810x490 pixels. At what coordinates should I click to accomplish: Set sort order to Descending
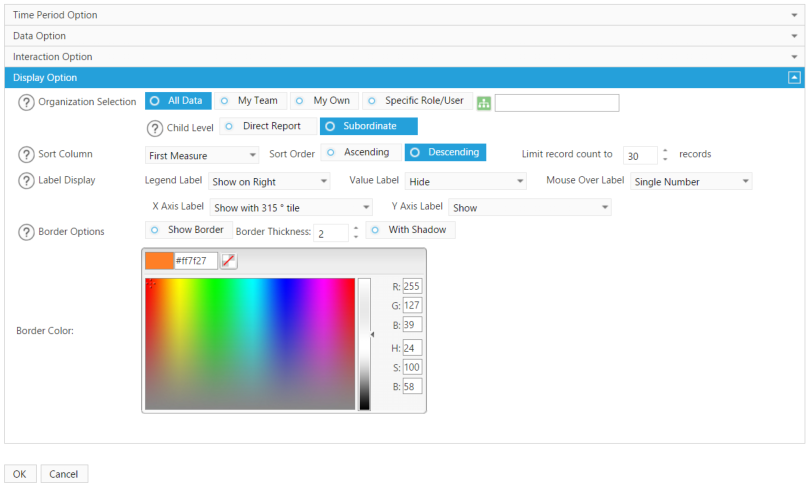click(445, 152)
